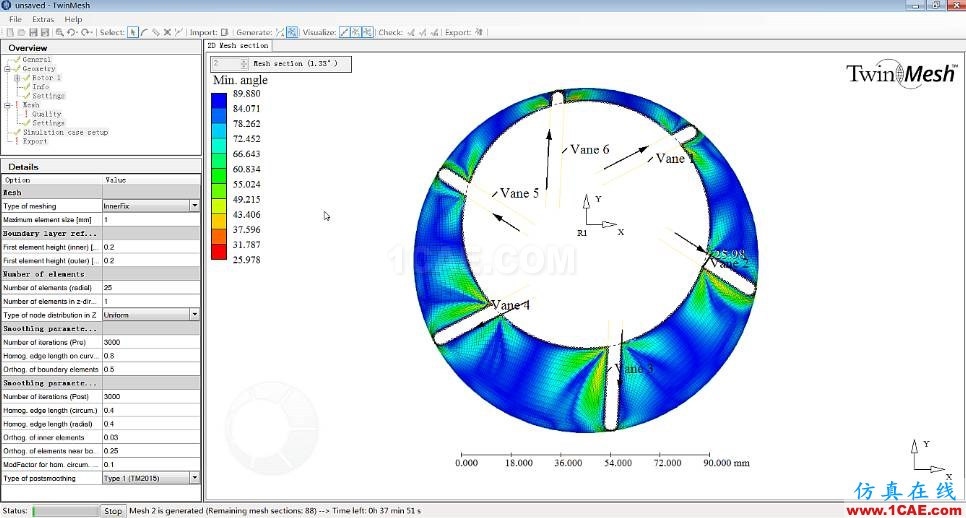Screen dimensions: 966x518
Task: Select General in the Overview tree
Action: pyautogui.click(x=36, y=60)
